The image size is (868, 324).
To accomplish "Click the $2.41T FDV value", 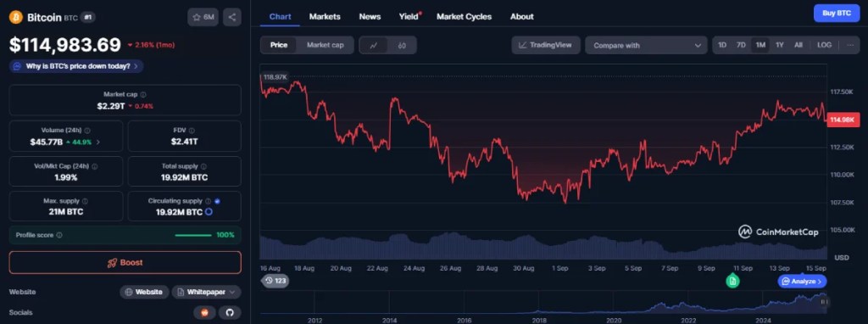I will pyautogui.click(x=184, y=142).
